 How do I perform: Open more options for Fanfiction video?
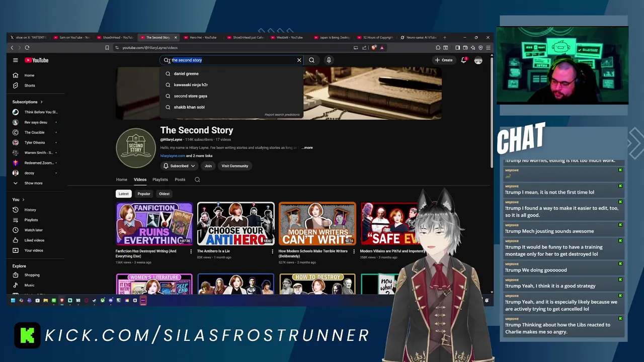coord(191,251)
